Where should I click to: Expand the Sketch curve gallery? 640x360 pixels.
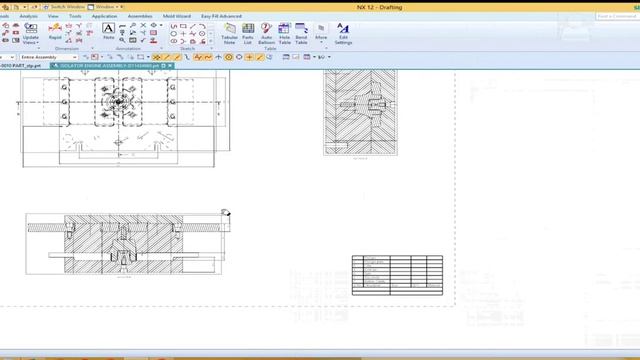(211, 41)
